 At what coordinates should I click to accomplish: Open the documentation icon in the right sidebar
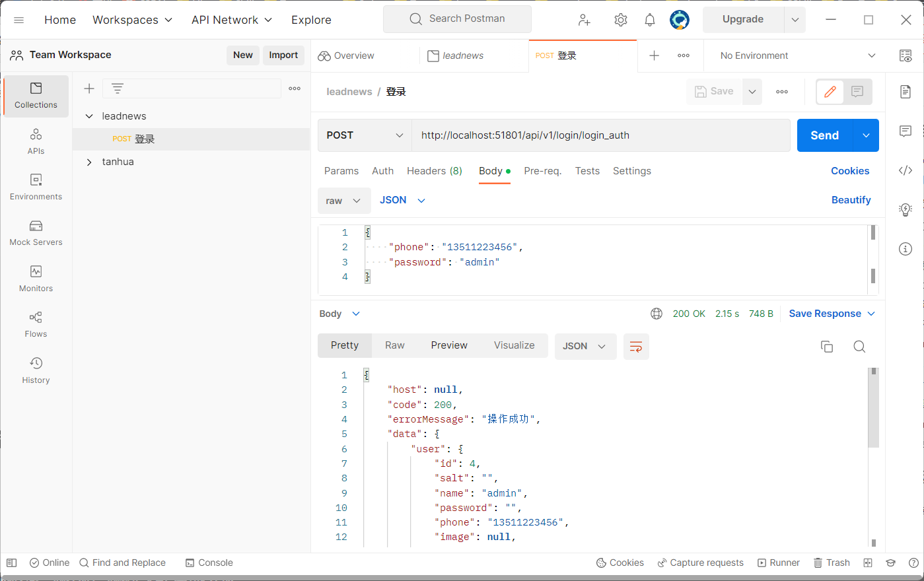[x=906, y=92]
